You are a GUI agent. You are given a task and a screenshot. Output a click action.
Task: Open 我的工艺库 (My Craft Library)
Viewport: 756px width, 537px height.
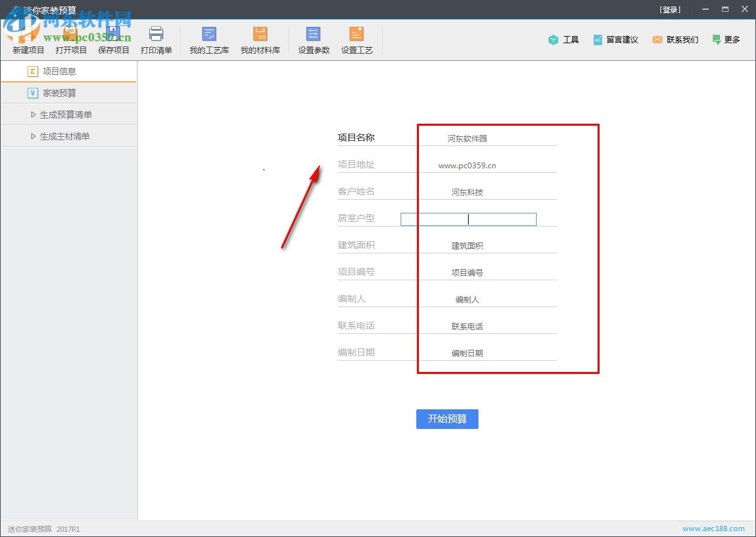[208, 39]
